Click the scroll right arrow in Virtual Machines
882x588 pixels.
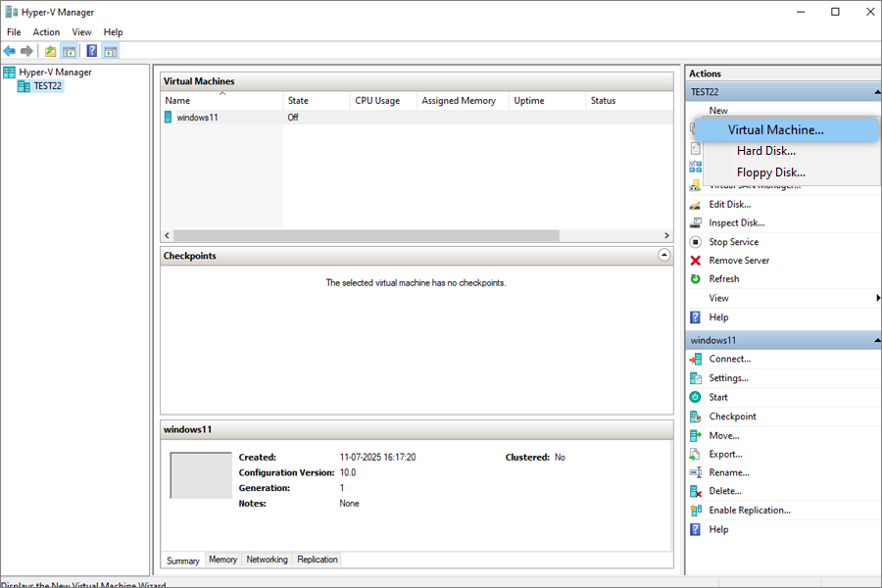coord(666,236)
